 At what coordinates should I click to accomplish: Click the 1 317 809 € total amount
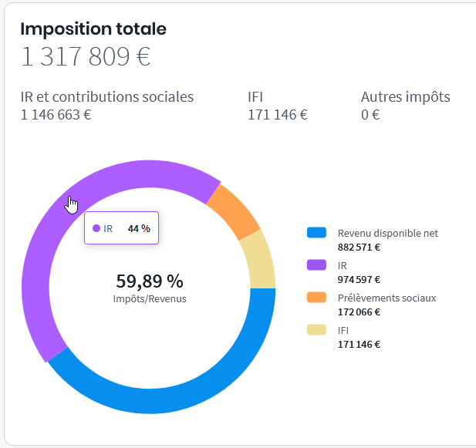point(86,57)
